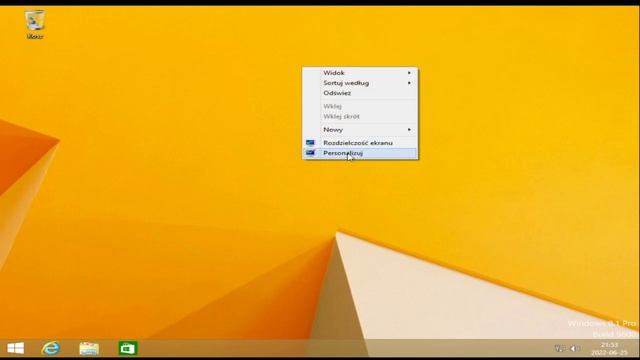
Task: Choose Personalizuj from the context menu
Action: pos(360,153)
